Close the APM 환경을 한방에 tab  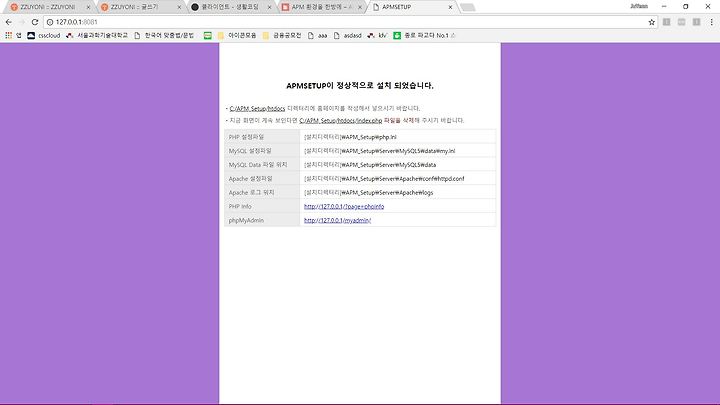point(360,7)
